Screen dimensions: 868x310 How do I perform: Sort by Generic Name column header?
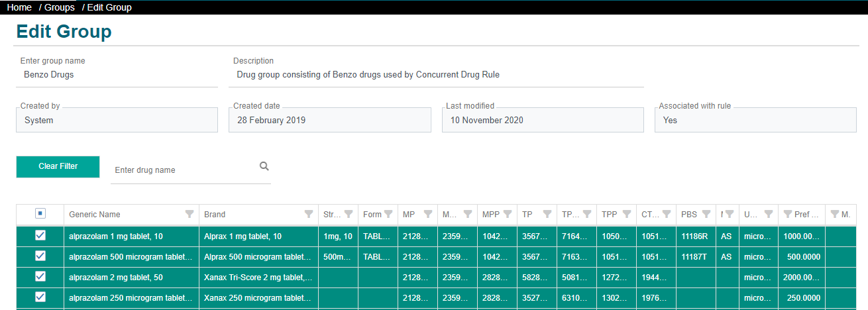(95, 215)
